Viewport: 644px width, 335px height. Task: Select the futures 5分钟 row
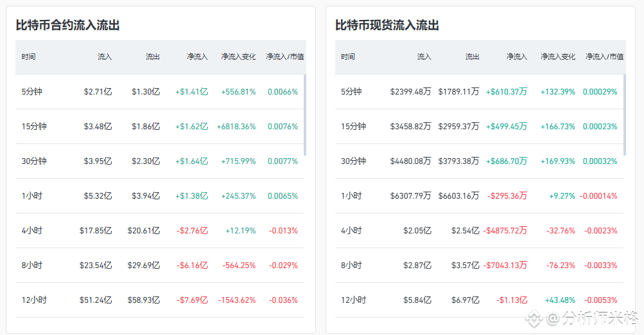point(160,92)
